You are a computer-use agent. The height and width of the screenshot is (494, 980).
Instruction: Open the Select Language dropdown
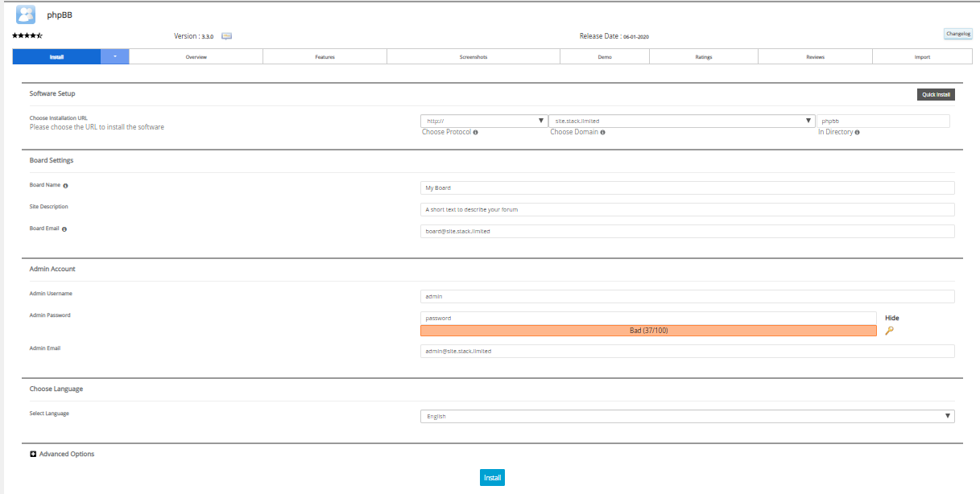[x=687, y=416]
